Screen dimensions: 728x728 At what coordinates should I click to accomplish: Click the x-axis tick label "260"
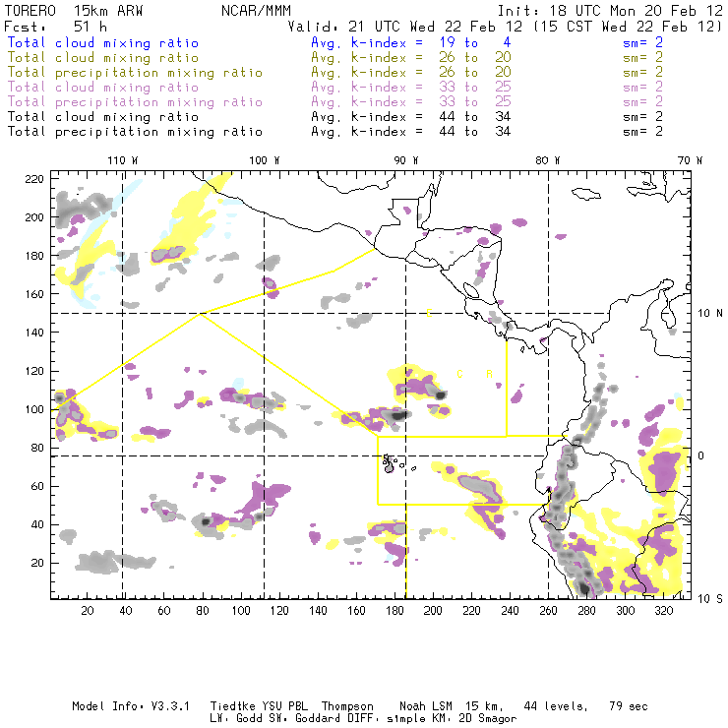tap(548, 611)
